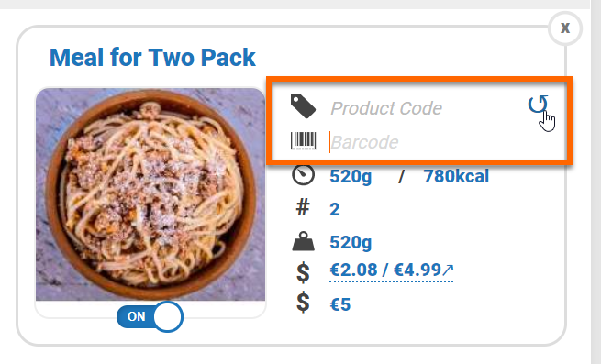Click the product code tag icon
This screenshot has height=364, width=601.
303,106
